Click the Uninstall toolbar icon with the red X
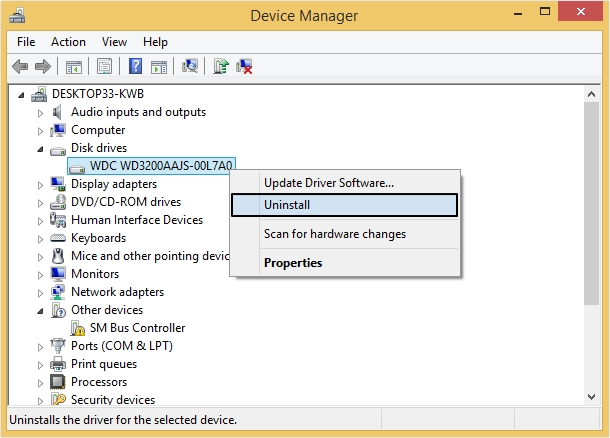The image size is (610, 438). [x=244, y=66]
